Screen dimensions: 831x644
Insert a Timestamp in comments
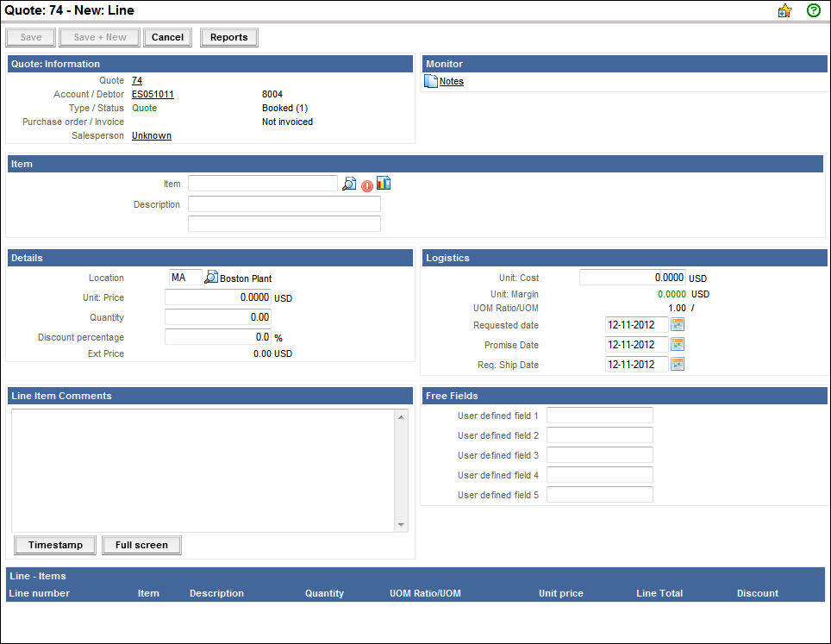coord(55,545)
